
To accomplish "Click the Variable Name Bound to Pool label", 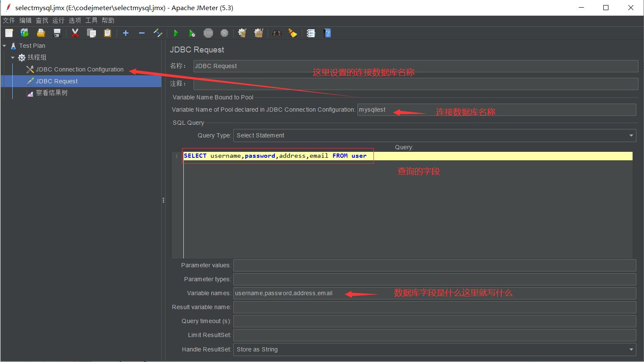I will 213,97.
